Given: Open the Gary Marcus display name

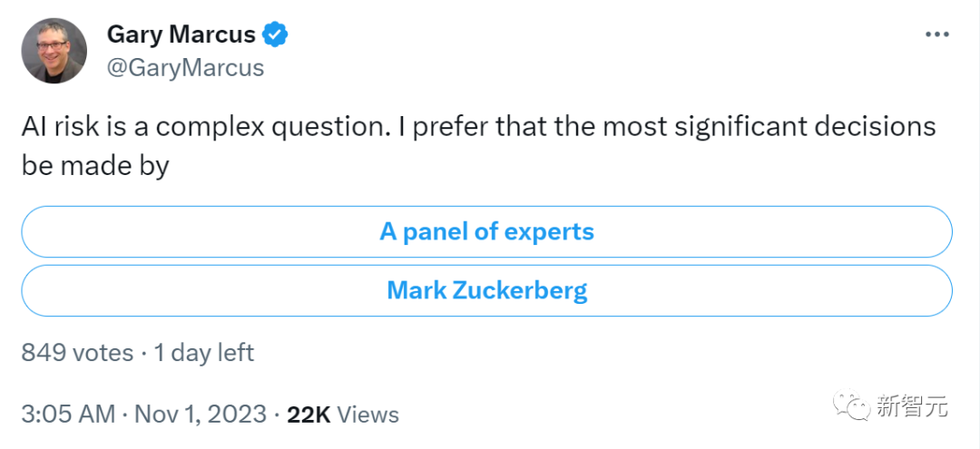Looking at the screenshot, I should (x=181, y=35).
